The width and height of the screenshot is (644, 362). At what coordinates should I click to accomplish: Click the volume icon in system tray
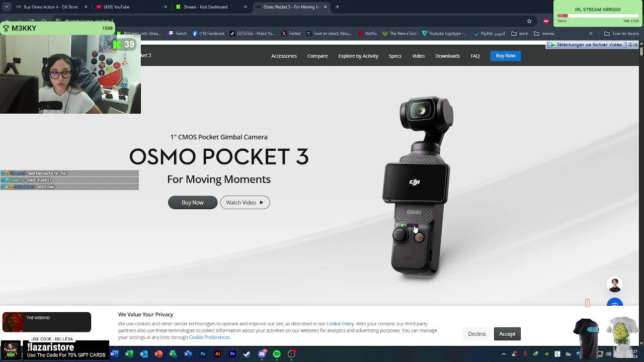click(x=608, y=354)
